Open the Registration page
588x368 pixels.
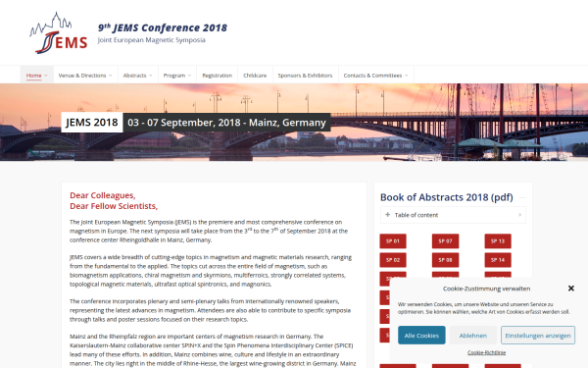point(218,76)
